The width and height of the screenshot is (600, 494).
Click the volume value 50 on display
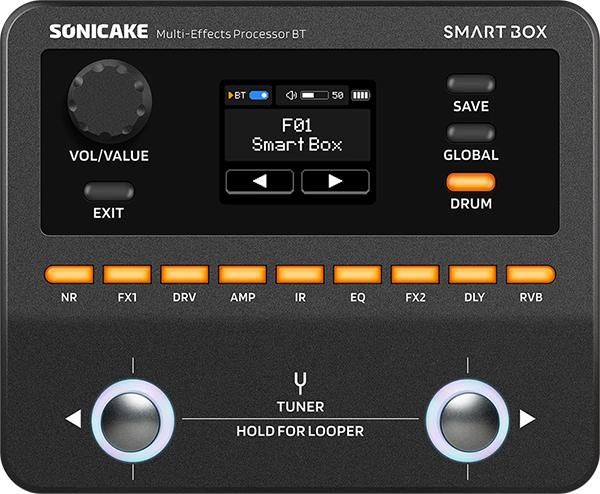(338, 95)
